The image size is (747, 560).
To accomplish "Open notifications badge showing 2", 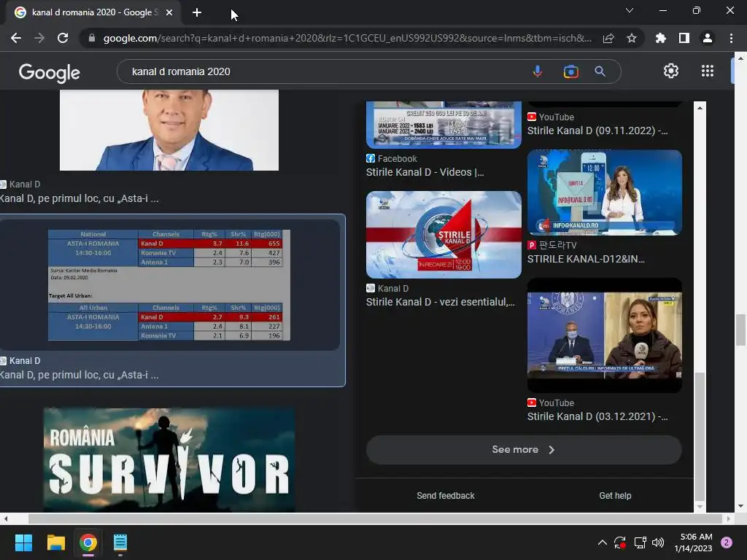I will coord(727,542).
